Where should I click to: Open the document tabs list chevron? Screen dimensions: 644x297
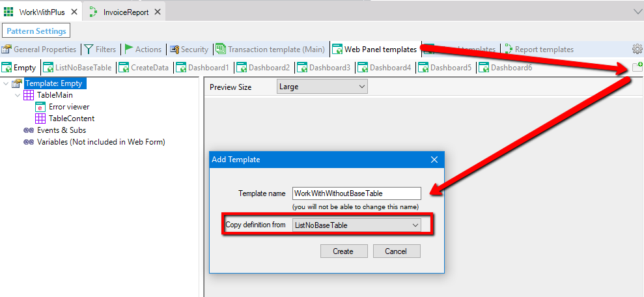click(x=636, y=12)
